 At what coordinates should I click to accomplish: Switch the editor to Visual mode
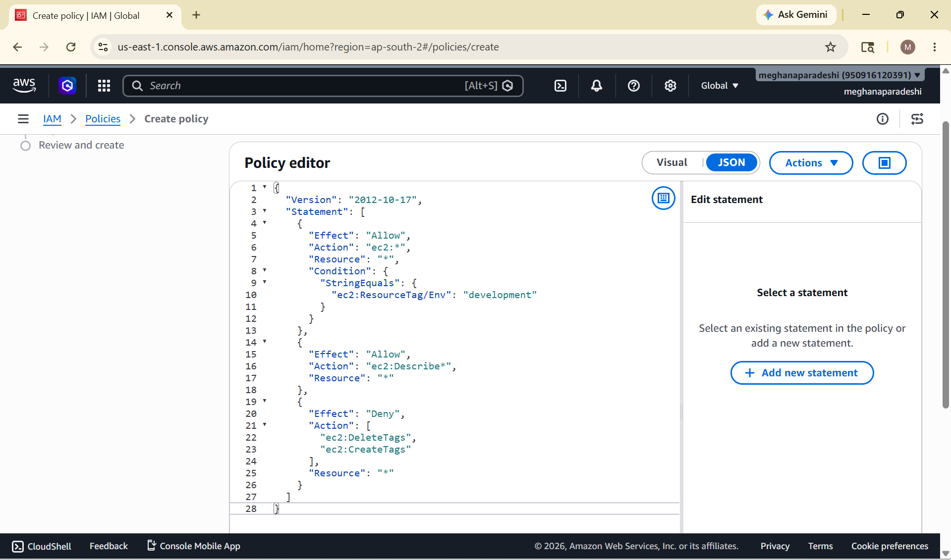[672, 162]
